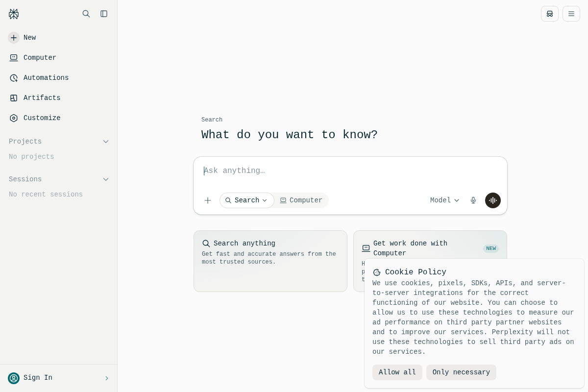Open the hamburger menu at top right
Screen dimensions: 588x392
tap(571, 14)
